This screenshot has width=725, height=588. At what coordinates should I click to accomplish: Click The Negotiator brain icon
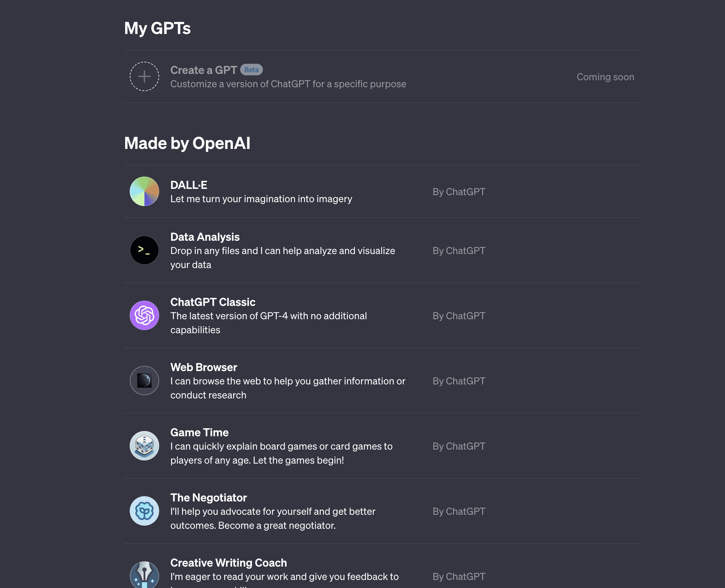pos(144,511)
